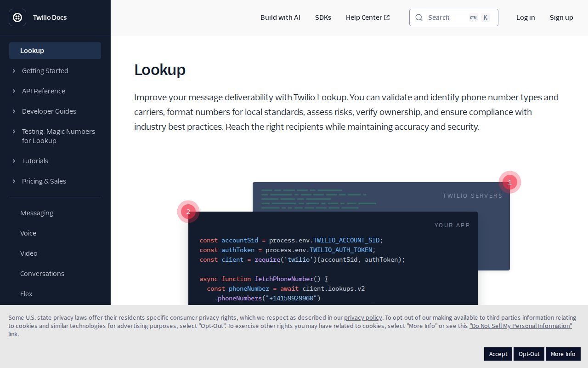
Task: Open the Help Center link
Action: click(x=367, y=17)
